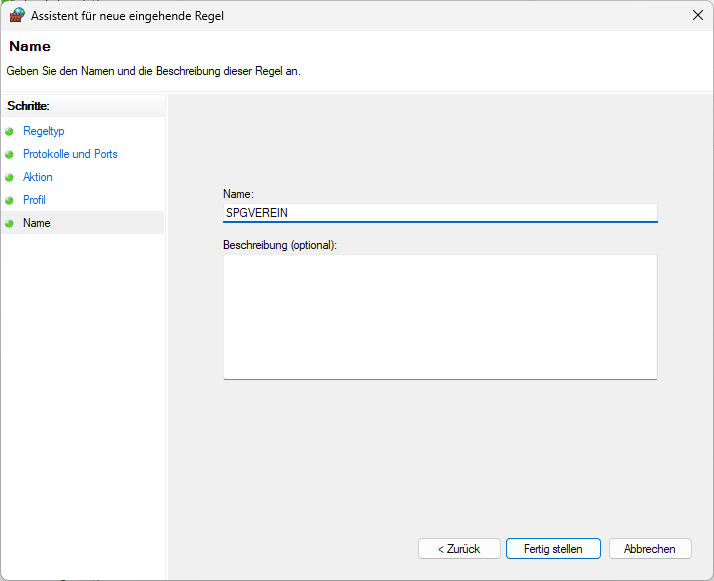Click the green dot beside Regeltyp
Viewport: 714px width, 581px height.
point(10,131)
